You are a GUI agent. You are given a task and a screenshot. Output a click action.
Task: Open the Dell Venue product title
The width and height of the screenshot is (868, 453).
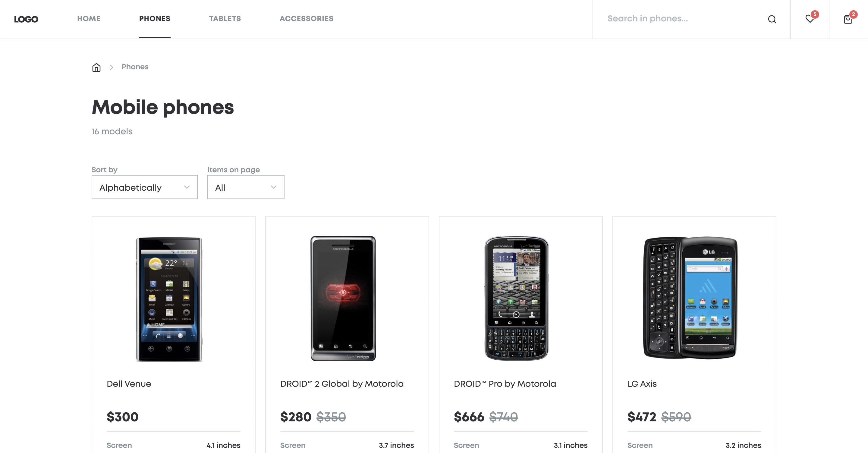[x=129, y=384]
